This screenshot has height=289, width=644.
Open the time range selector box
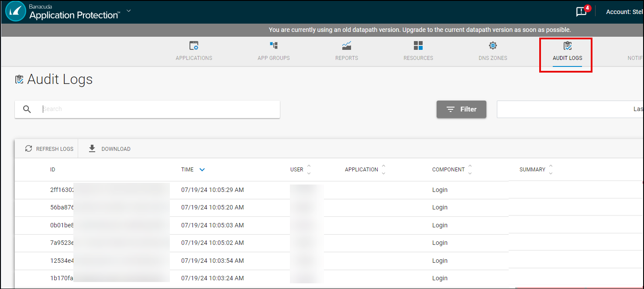tap(570, 109)
